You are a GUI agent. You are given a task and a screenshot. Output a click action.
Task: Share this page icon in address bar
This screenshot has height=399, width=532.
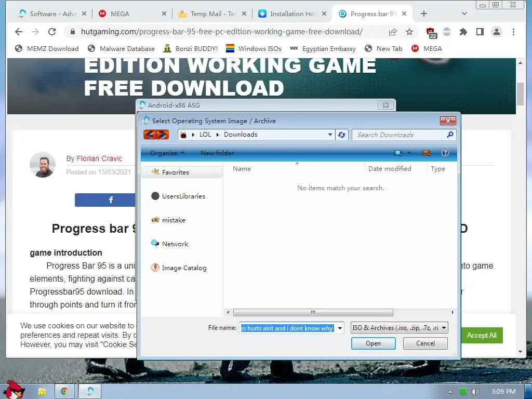[393, 32]
